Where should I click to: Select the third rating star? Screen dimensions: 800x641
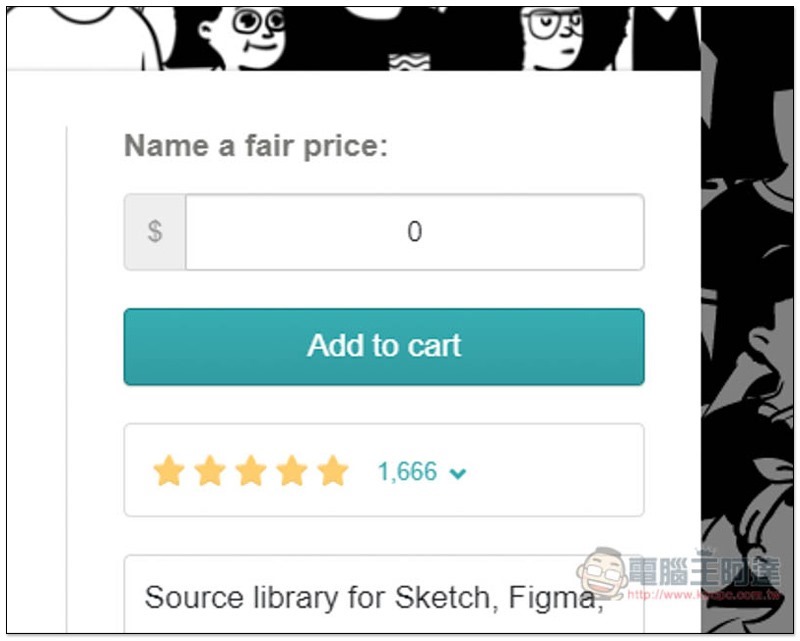251,471
